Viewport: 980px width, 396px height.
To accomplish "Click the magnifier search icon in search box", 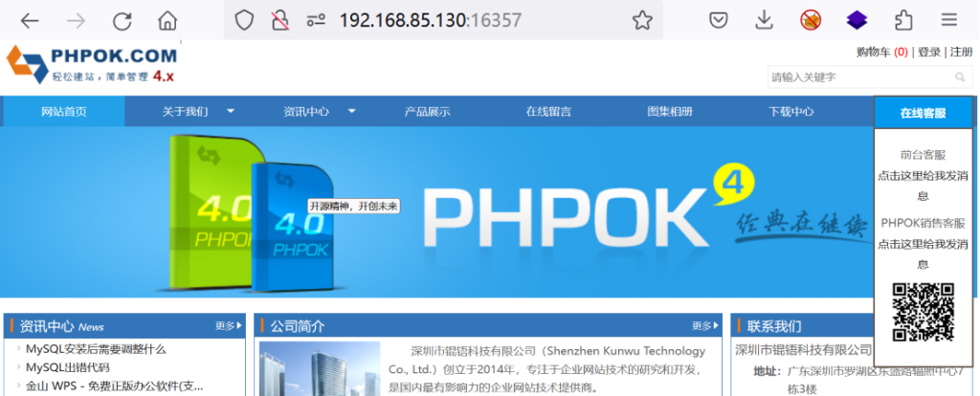I will pyautogui.click(x=960, y=77).
